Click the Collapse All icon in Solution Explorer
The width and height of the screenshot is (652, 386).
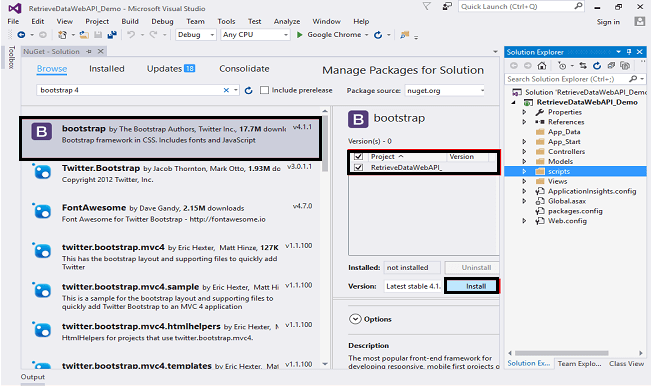(x=611, y=66)
